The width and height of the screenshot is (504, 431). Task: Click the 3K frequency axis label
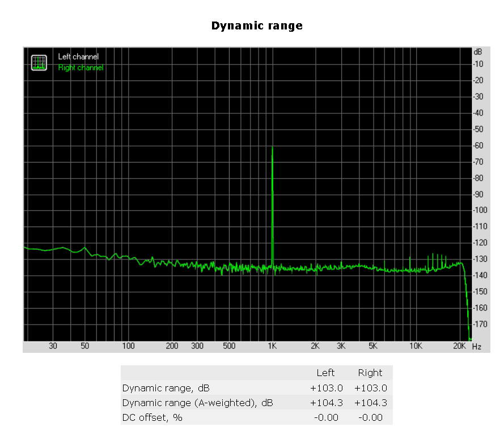click(341, 346)
